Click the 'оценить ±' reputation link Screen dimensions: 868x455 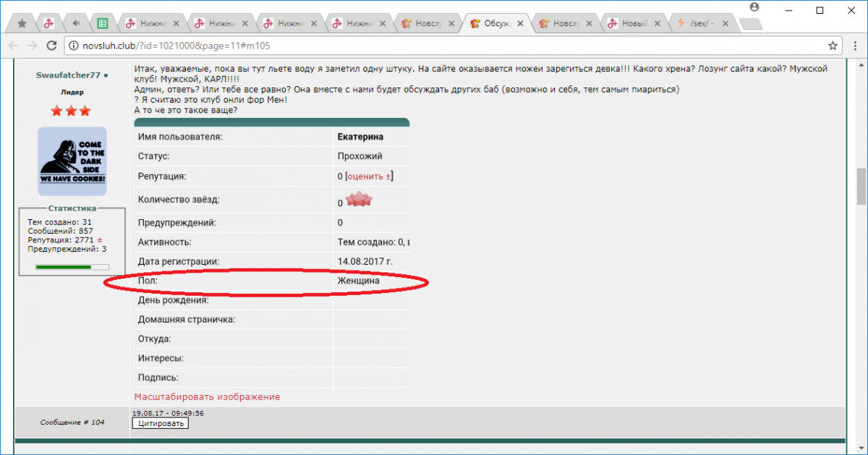(x=369, y=177)
